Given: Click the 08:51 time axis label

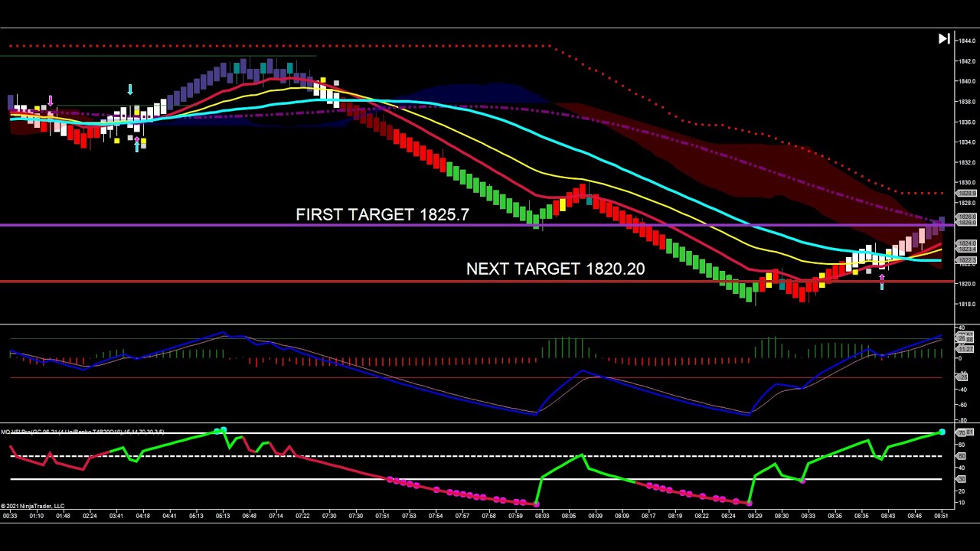Looking at the screenshot, I should click(x=941, y=517).
